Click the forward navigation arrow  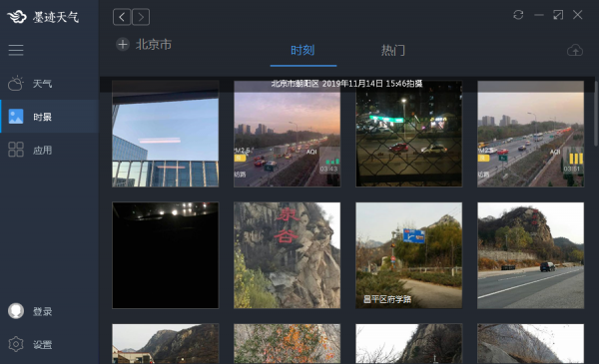point(141,17)
